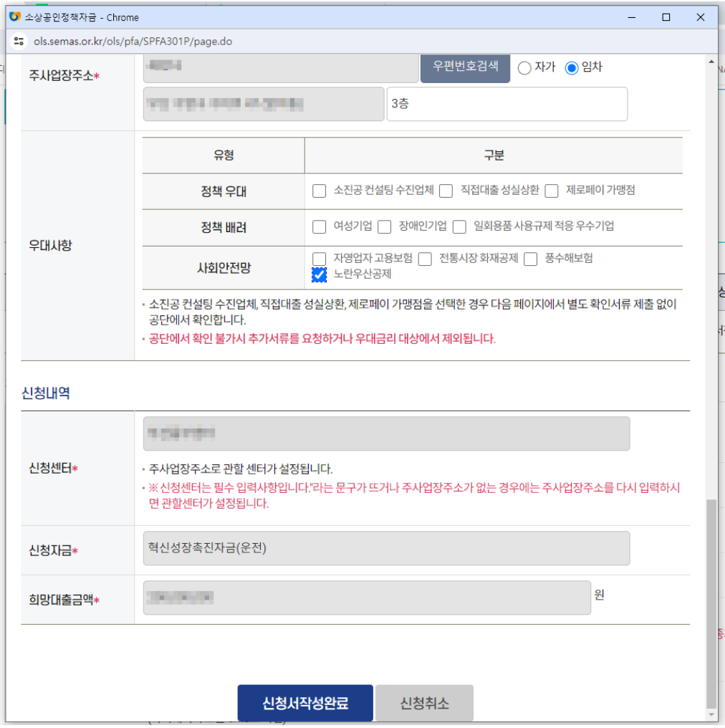This screenshot has height=728, width=725.
Task: Close the 소상공인정책자금 Chrome window
Action: [x=701, y=17]
